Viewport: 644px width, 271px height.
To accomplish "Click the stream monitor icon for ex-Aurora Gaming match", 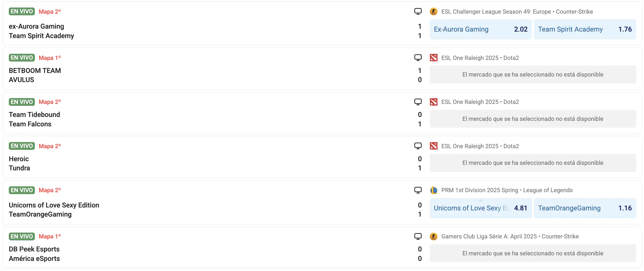I will [418, 11].
